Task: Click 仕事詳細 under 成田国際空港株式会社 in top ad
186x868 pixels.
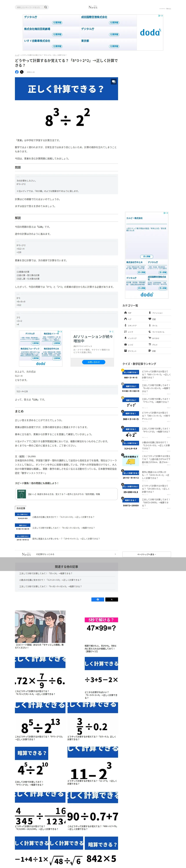Action: tap(114, 23)
